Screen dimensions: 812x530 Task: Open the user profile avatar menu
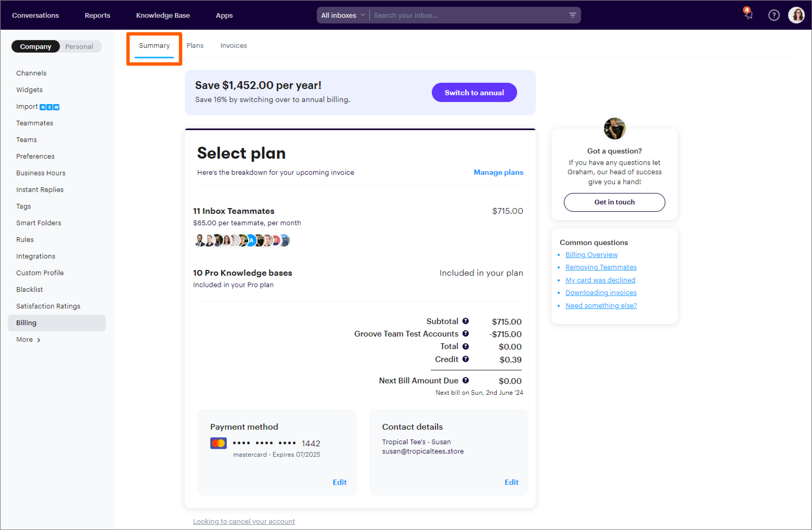pyautogui.click(x=796, y=15)
